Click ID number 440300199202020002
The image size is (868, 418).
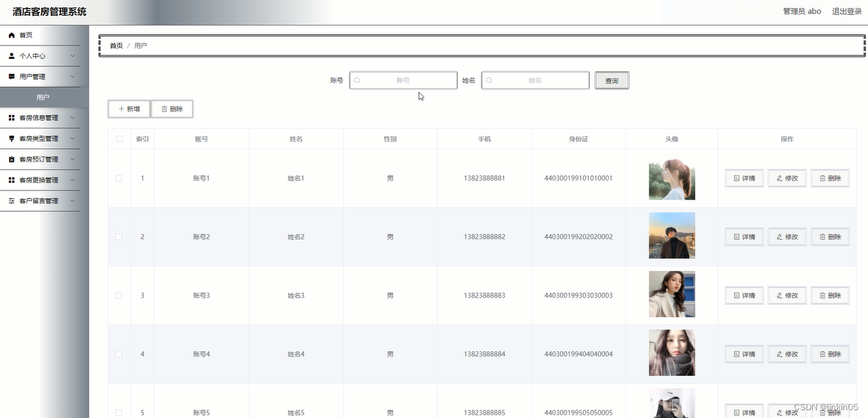tap(579, 237)
